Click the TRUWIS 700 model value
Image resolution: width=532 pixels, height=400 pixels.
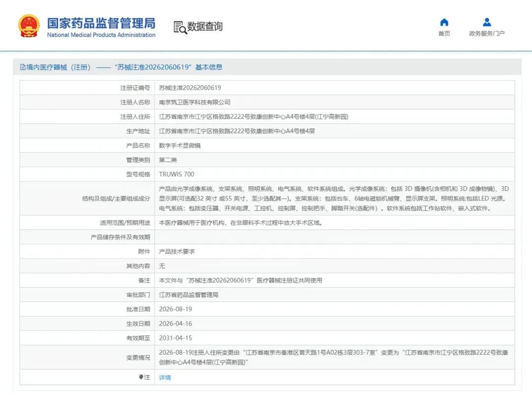point(177,174)
